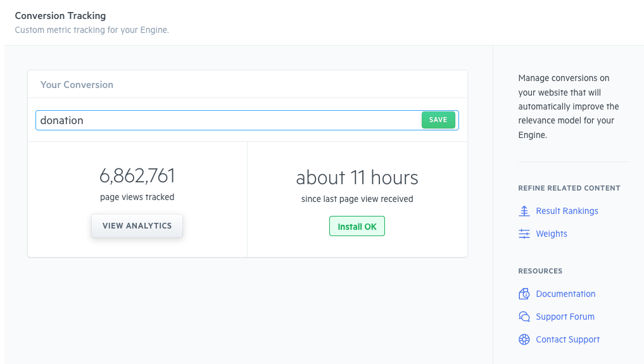The height and width of the screenshot is (364, 644).
Task: Click the Result Rankings icon
Action: click(524, 211)
